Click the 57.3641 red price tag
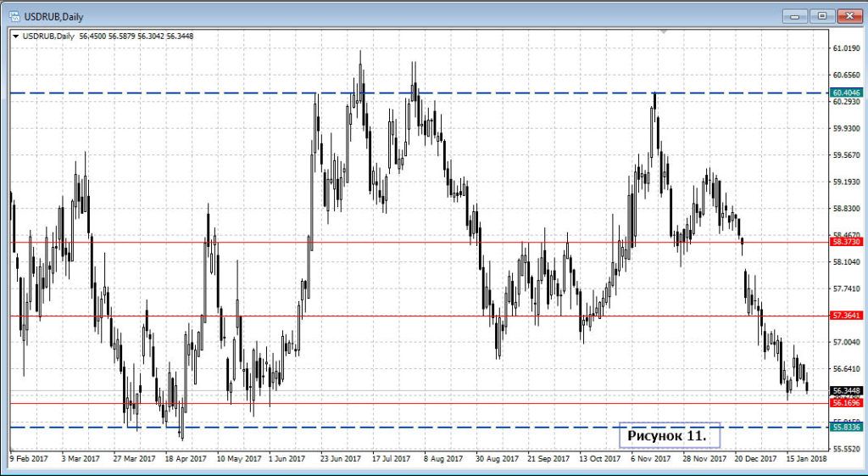Screen dimensions: 868x476 (847, 316)
